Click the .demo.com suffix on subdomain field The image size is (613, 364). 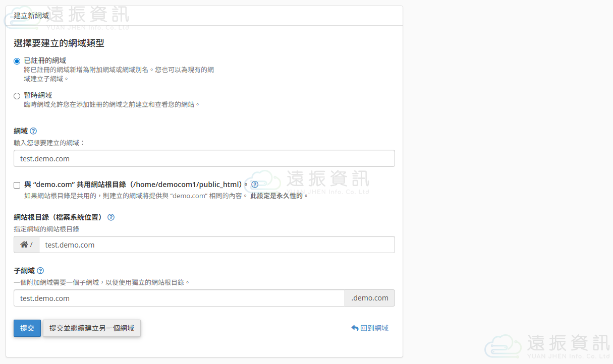pos(370,298)
